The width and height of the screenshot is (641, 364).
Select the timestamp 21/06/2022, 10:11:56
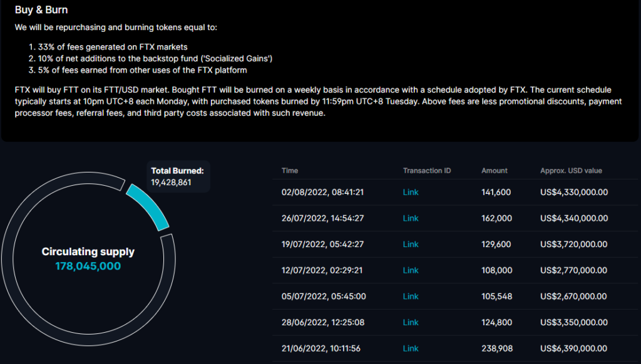click(x=321, y=348)
